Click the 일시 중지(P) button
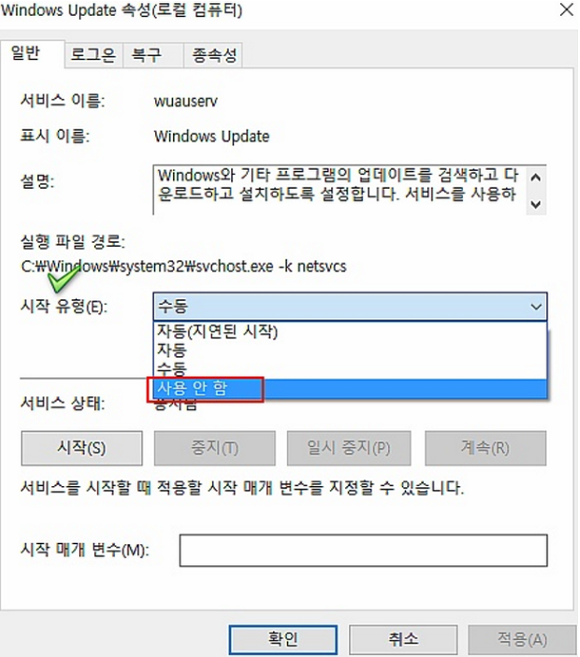The image size is (580, 657). pos(349,448)
